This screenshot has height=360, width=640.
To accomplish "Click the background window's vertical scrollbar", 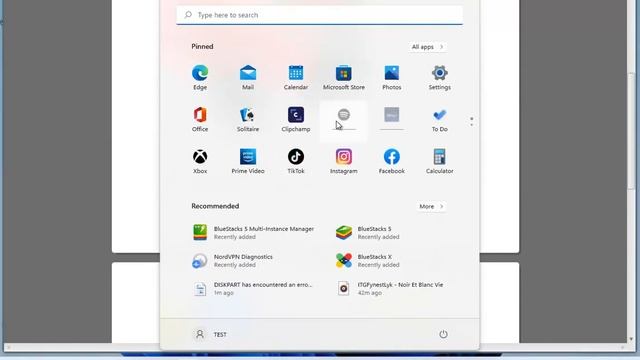I will [x=632, y=131].
